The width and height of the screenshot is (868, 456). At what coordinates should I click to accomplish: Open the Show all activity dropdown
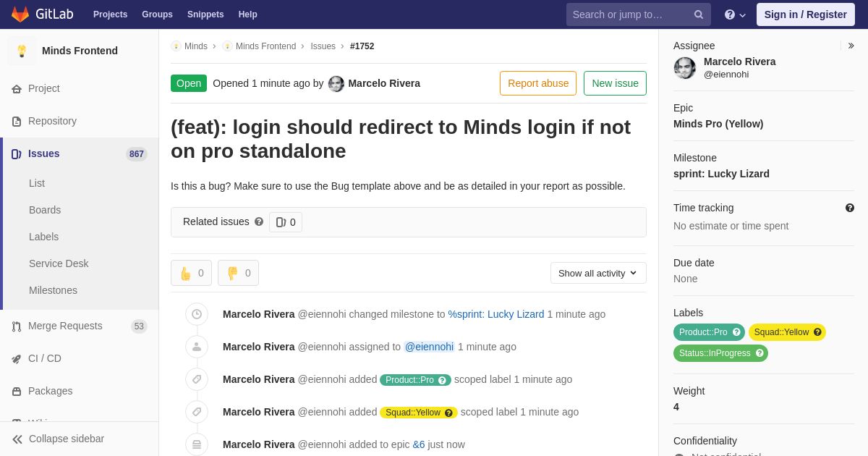pos(598,273)
